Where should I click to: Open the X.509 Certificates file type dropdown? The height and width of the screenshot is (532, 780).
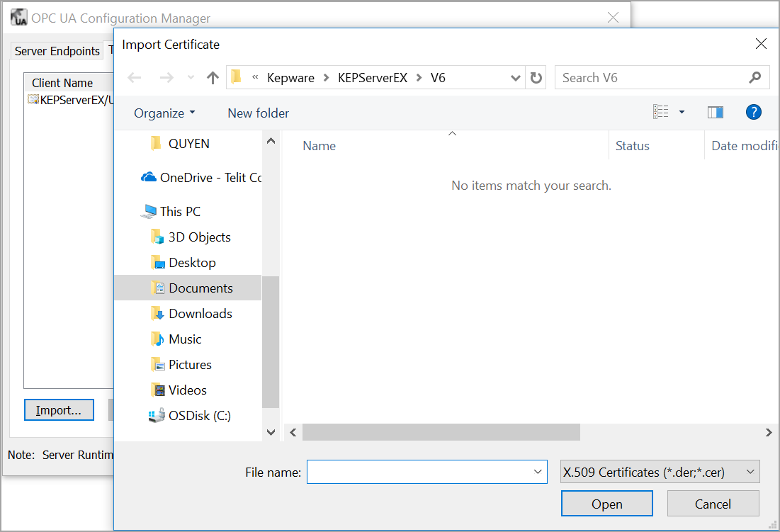[660, 472]
